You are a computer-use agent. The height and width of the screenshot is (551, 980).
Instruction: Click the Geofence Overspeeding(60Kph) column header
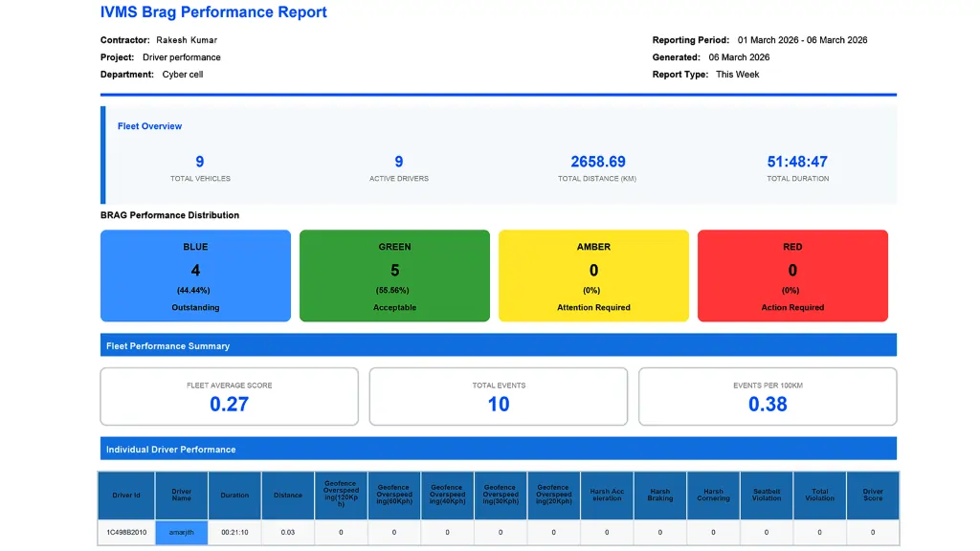point(393,496)
